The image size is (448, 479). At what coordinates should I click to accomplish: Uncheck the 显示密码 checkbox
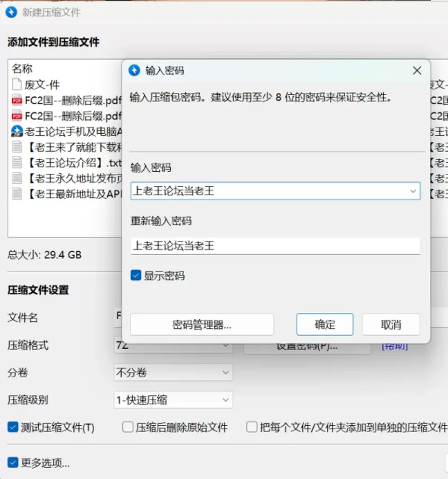[136, 275]
